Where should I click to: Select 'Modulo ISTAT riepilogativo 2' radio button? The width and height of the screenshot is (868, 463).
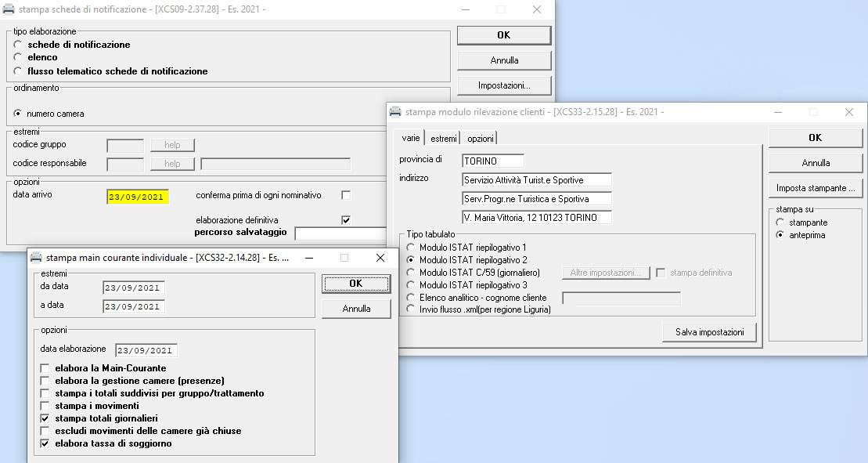[411, 260]
